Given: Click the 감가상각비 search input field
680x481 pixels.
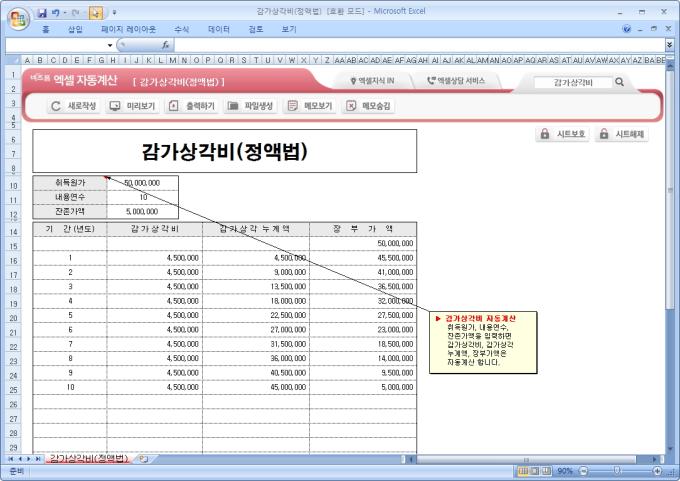Looking at the screenshot, I should pos(573,82).
